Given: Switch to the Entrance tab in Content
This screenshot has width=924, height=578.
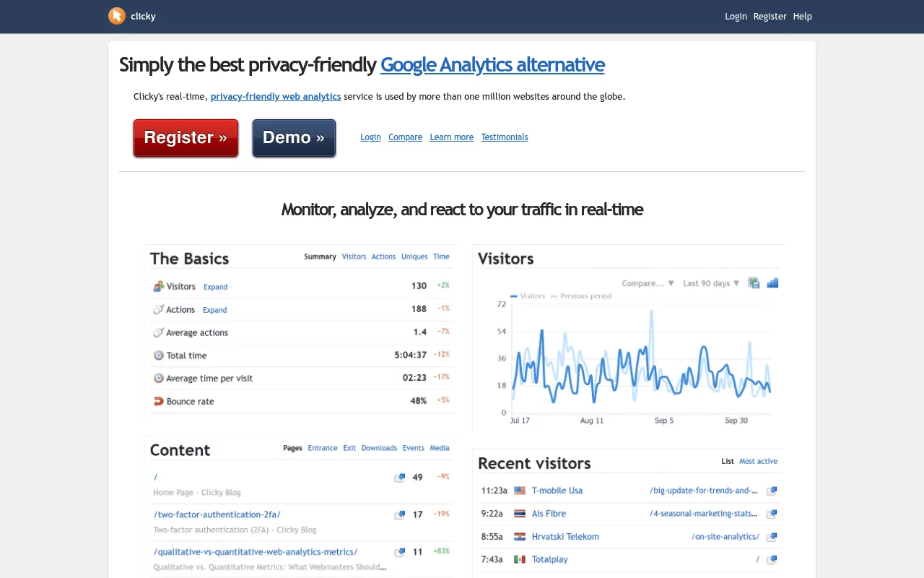Looking at the screenshot, I should point(323,448).
